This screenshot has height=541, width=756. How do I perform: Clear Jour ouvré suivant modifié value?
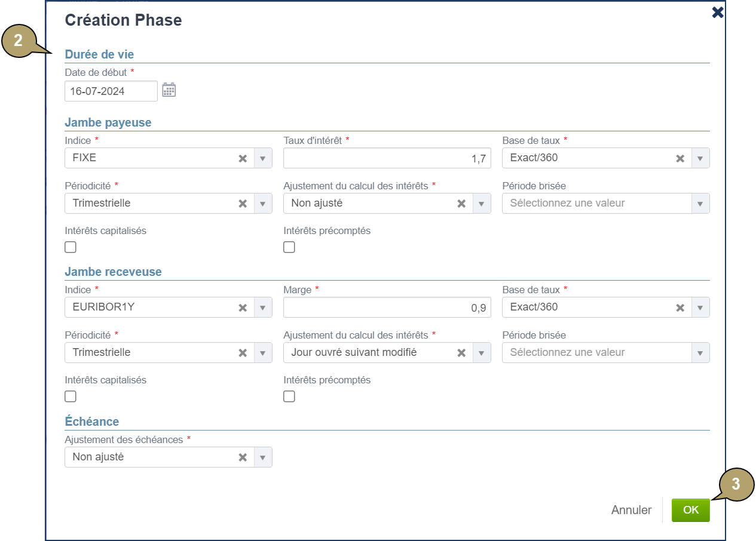[x=461, y=352]
